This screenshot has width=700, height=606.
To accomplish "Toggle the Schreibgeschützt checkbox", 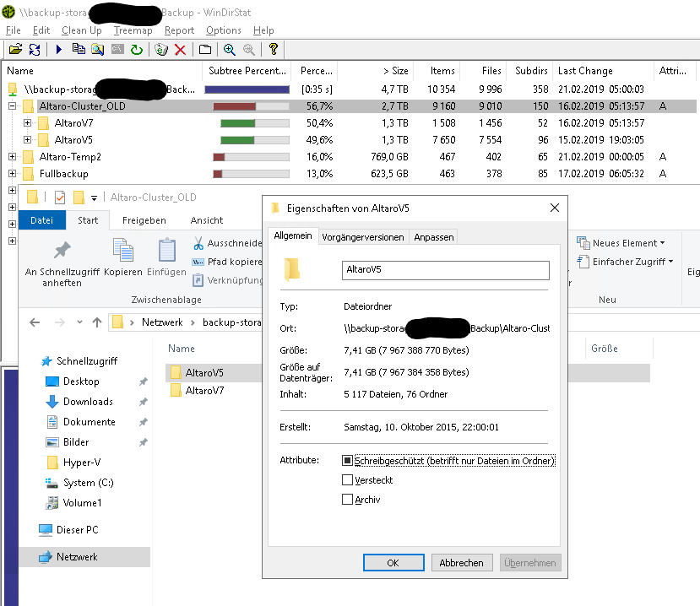I will point(347,461).
